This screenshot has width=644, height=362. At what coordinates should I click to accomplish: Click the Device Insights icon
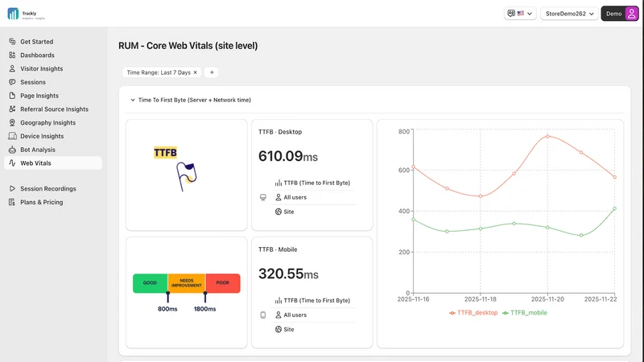click(x=12, y=136)
